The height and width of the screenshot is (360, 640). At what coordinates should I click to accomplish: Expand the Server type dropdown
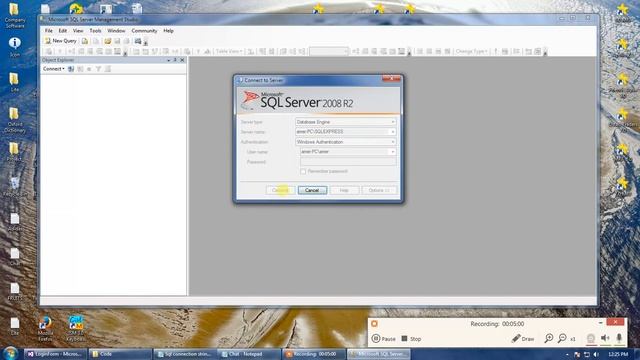point(393,122)
